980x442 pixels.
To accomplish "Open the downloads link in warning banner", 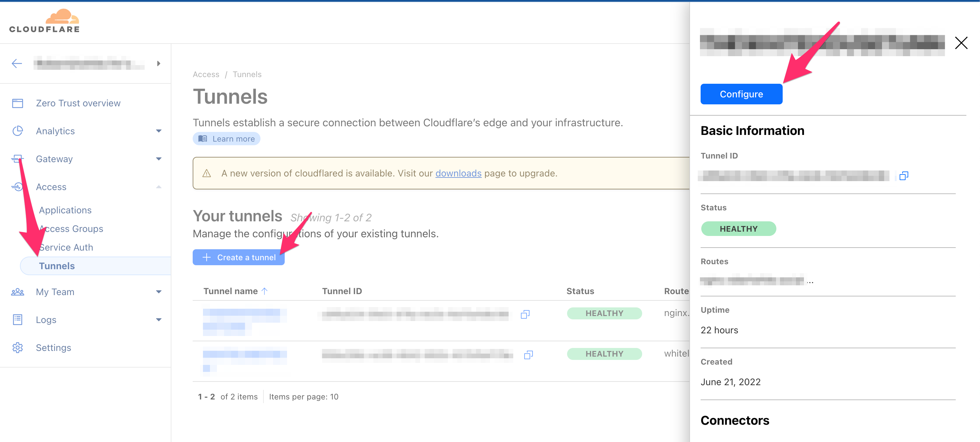I will coord(458,173).
